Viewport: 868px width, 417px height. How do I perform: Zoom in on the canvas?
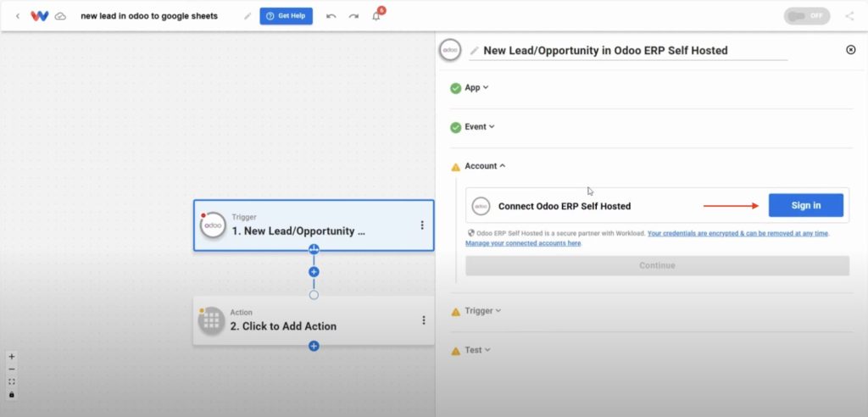click(x=12, y=357)
